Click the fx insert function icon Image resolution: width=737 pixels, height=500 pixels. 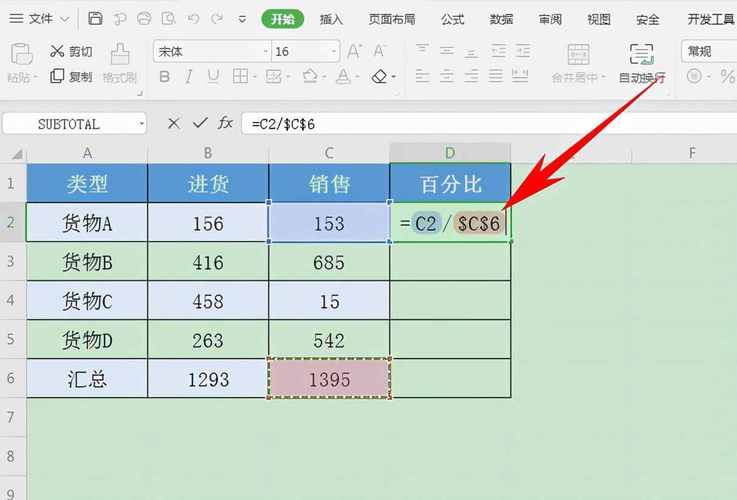click(226, 123)
